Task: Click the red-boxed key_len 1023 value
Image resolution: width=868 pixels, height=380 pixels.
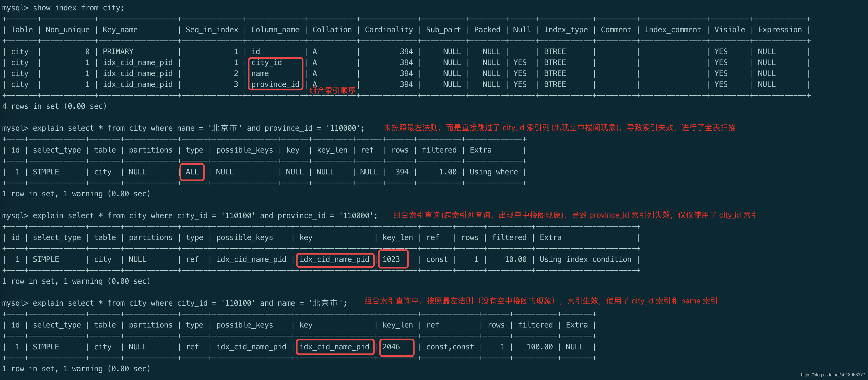Action: 391,259
